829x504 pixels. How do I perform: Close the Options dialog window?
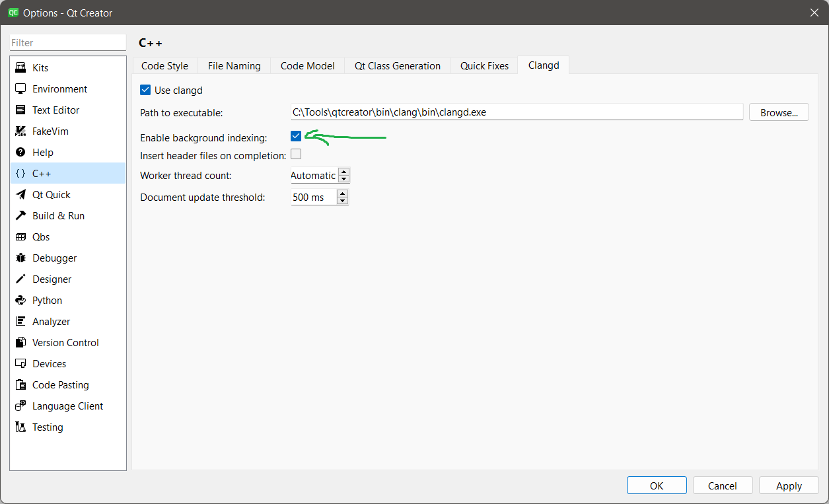pos(814,13)
